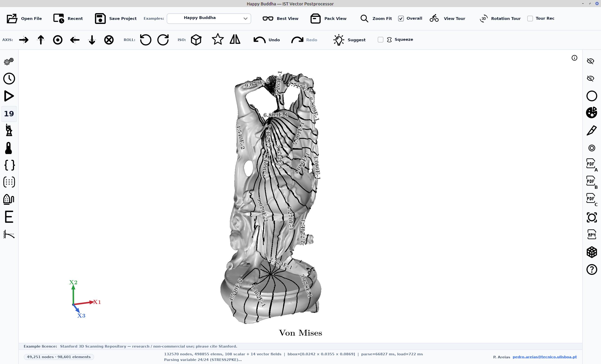Select the axis out-of-screen dot circle icon
Screen dimensions: 601x364
click(58, 40)
